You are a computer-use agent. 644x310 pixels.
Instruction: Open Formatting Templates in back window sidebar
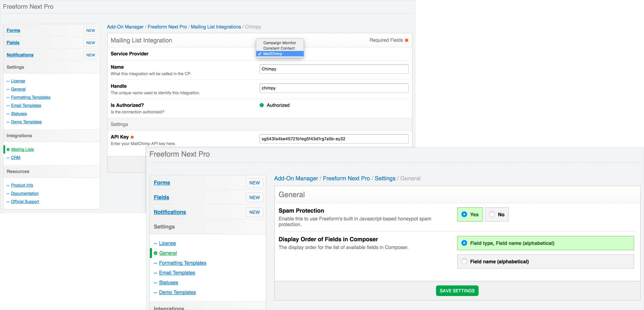[31, 97]
